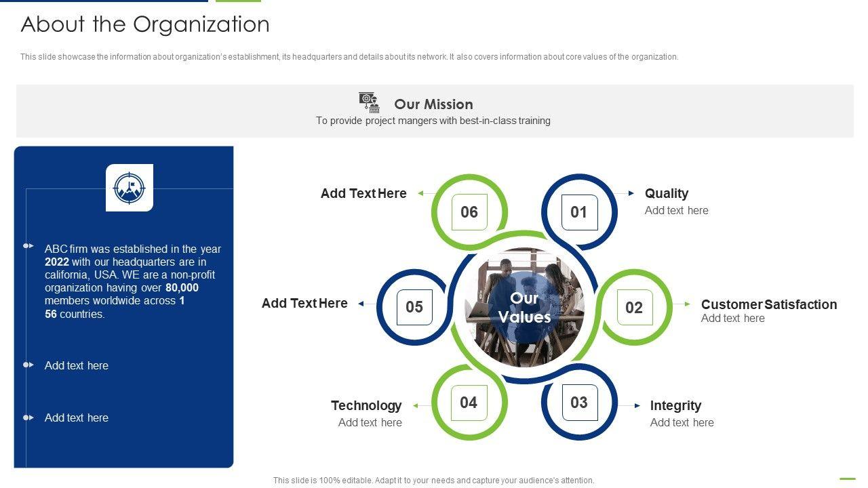This screenshot has height=488, width=868.
Task: Click the "Integrity" value heading
Action: click(675, 405)
